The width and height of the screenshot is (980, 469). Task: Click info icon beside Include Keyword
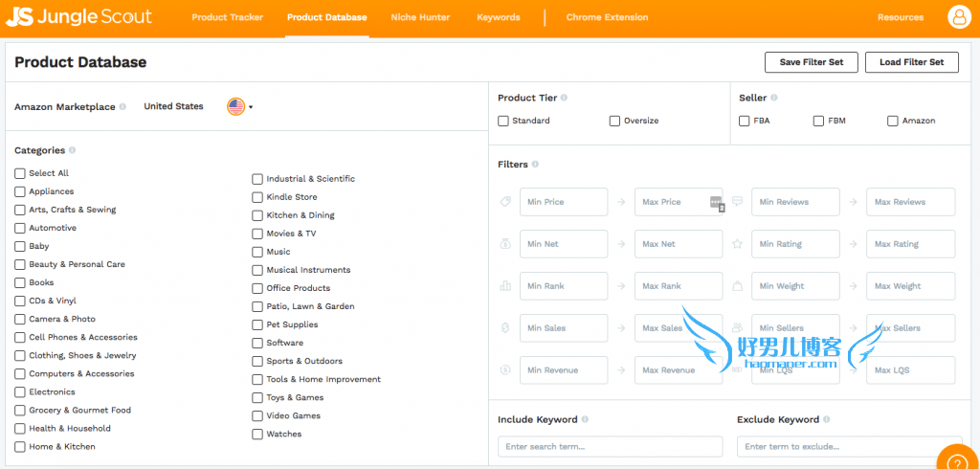pos(585,419)
